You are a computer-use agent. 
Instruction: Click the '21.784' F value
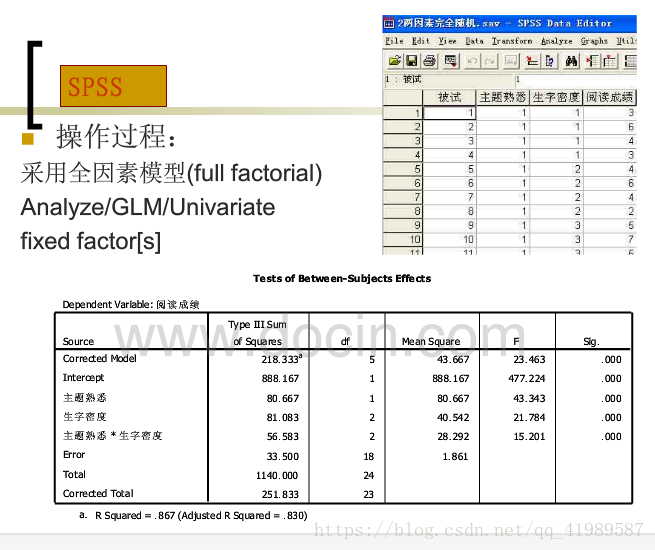[x=529, y=418]
